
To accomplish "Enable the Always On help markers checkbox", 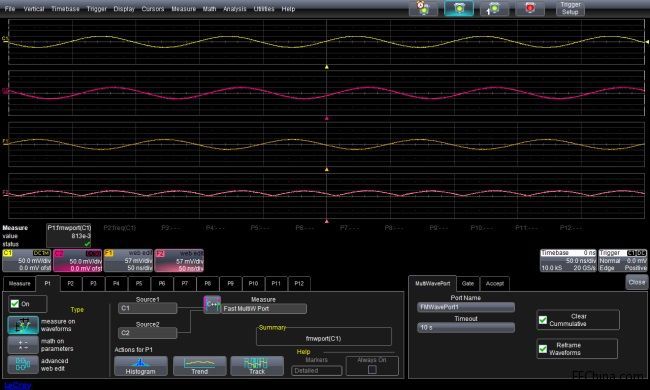I will pyautogui.click(x=372, y=369).
